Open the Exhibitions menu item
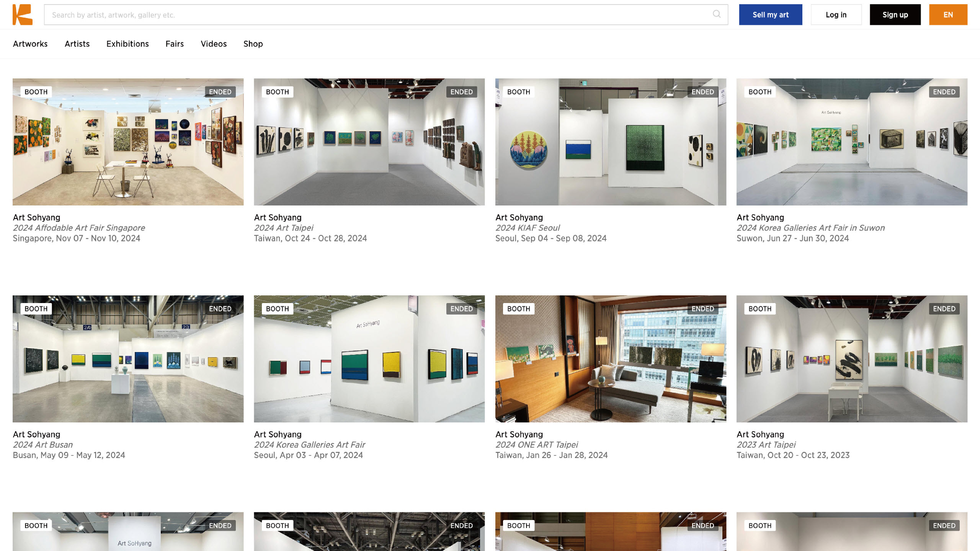Viewport: 980px width, 551px height. (127, 44)
